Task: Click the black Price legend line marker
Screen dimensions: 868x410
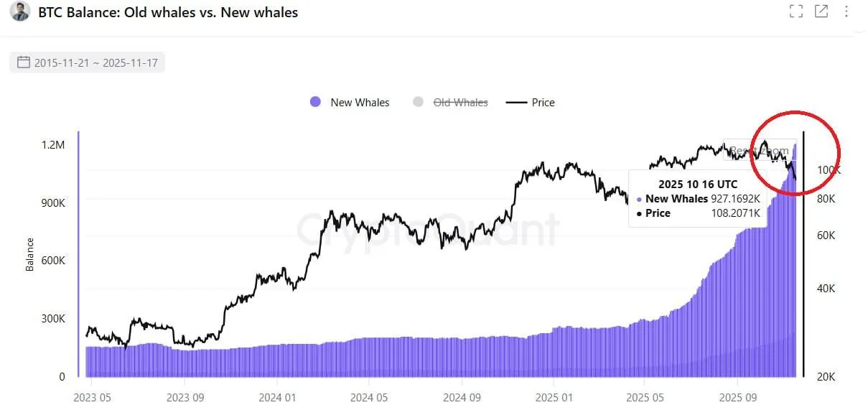Action: pos(516,102)
